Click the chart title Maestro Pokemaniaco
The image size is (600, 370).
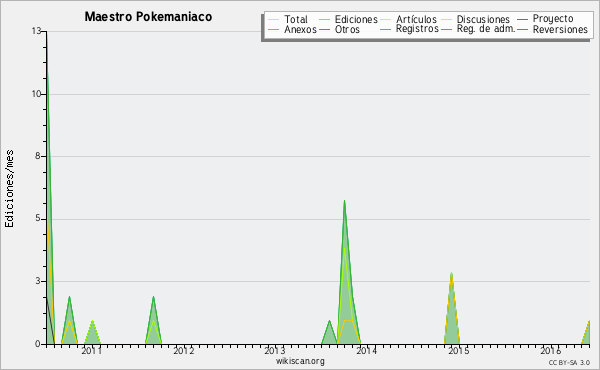[x=148, y=17]
